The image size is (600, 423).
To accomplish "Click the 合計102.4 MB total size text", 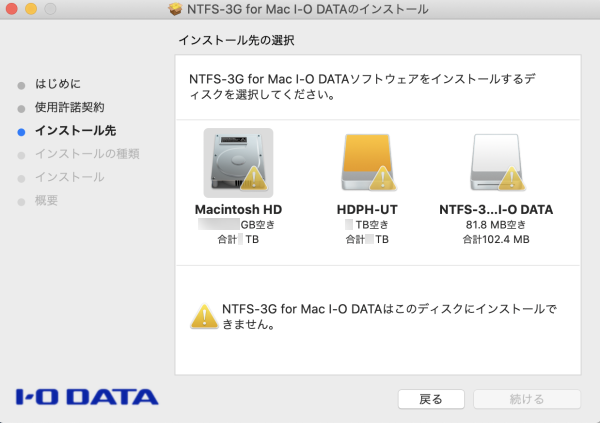I will [496, 240].
